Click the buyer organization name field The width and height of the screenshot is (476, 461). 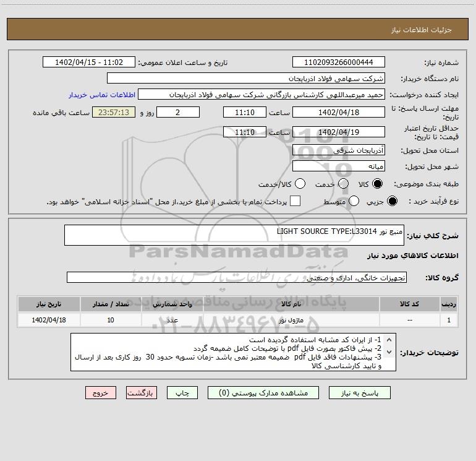tap(246, 78)
